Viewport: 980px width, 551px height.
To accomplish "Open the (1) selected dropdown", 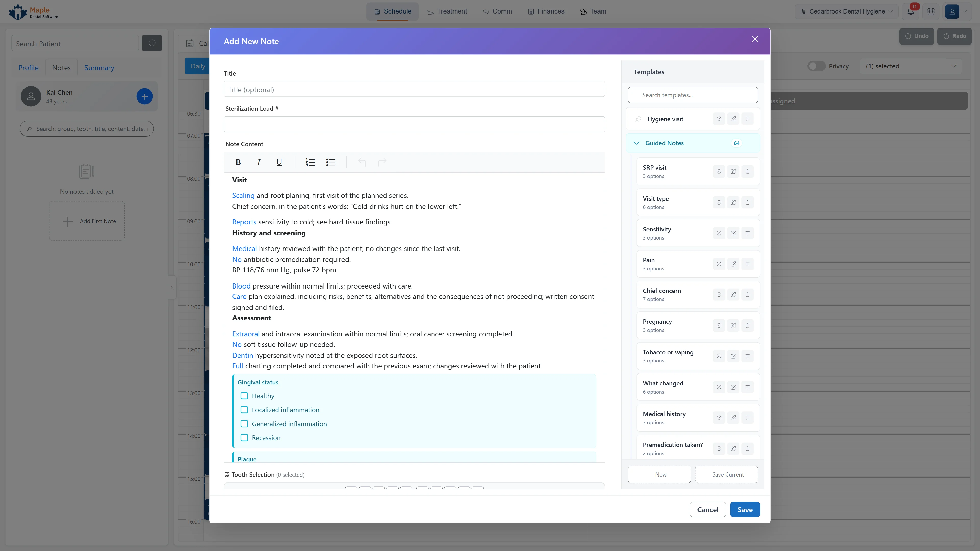I will point(911,66).
